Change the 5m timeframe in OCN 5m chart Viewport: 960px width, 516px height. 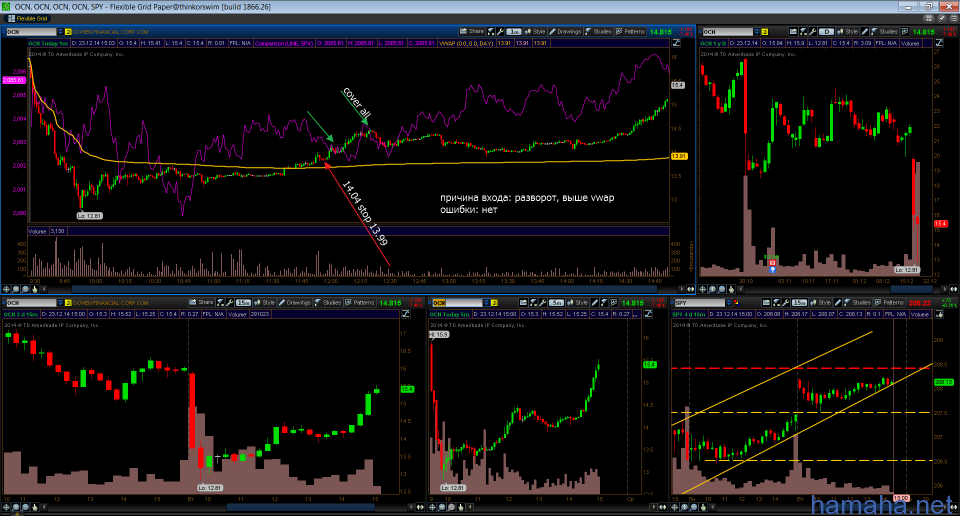(556, 302)
